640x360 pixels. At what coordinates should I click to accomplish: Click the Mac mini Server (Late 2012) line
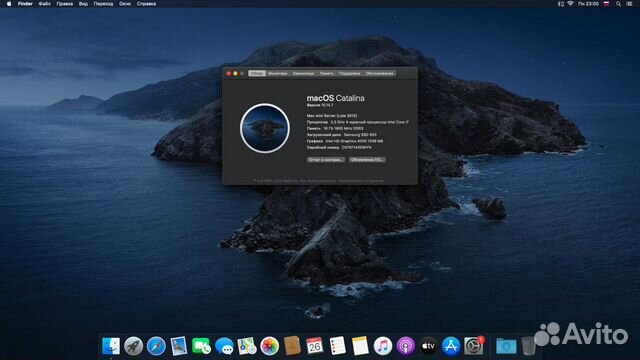tap(332, 116)
